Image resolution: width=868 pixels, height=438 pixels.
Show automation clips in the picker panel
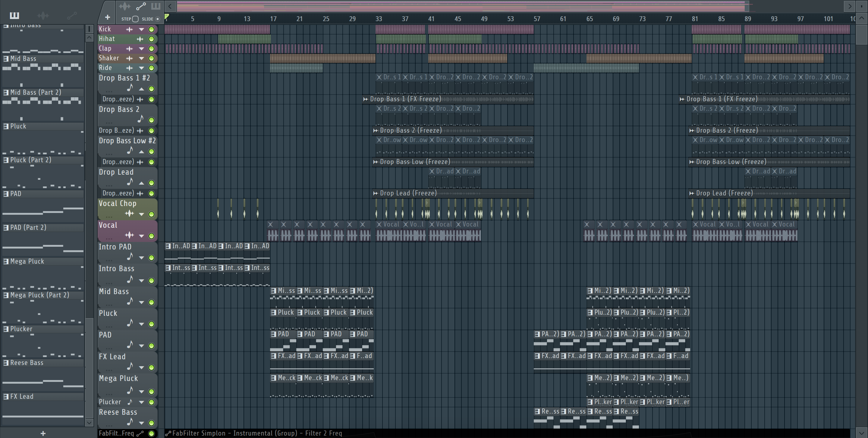pos(72,15)
